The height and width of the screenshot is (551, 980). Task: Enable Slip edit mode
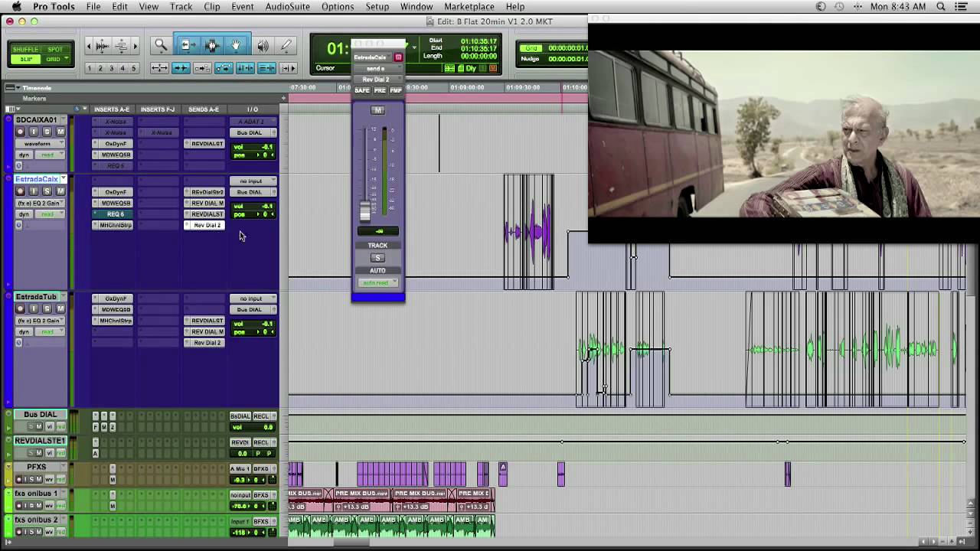pyautogui.click(x=25, y=59)
